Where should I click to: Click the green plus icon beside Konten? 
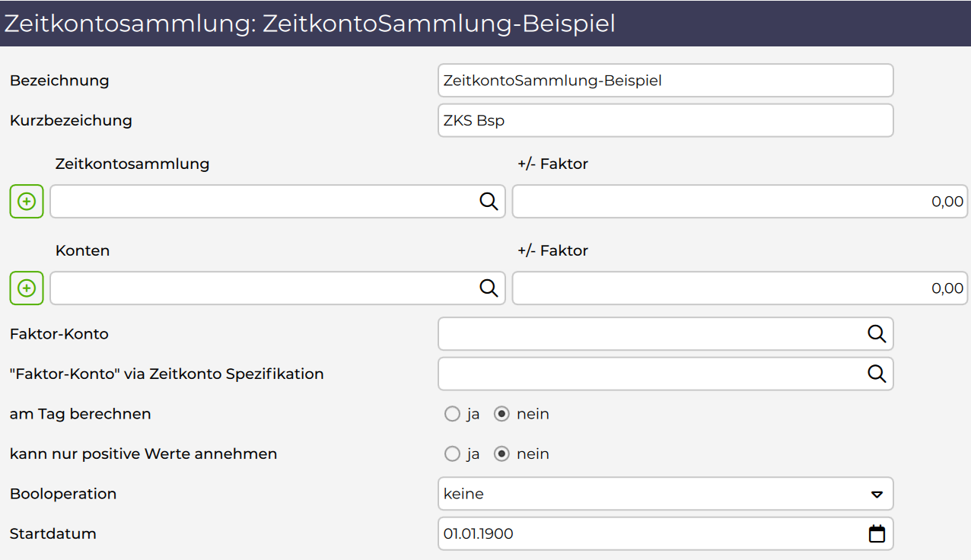(x=27, y=288)
